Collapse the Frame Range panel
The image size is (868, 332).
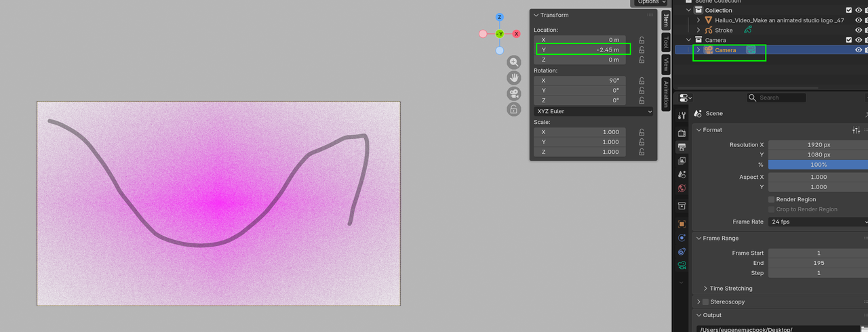click(698, 238)
